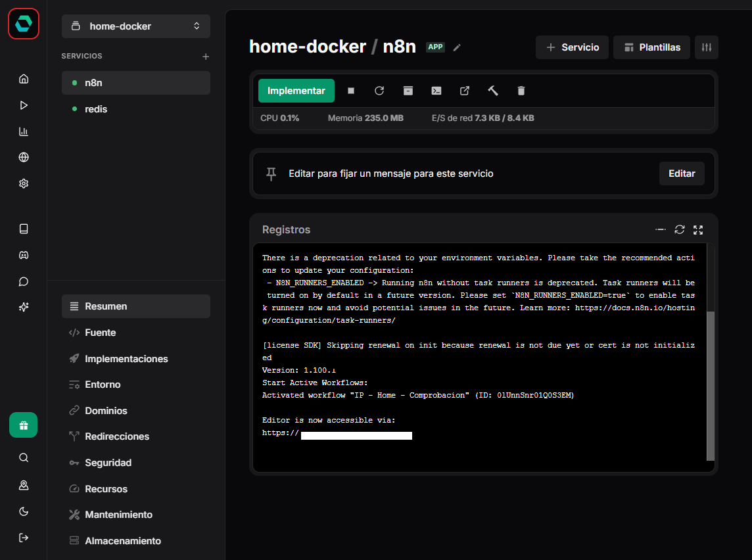Open the Seguridad tab

click(135, 463)
